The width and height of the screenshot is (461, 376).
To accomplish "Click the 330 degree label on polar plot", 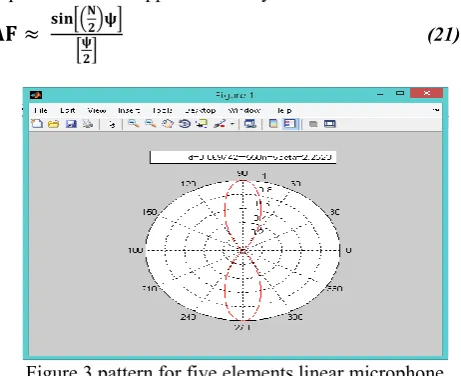I will point(334,288).
